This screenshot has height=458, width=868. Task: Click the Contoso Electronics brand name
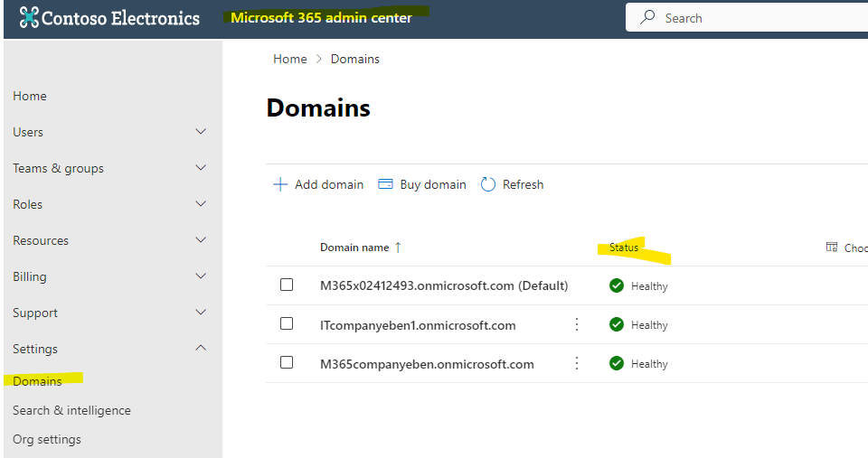[120, 18]
